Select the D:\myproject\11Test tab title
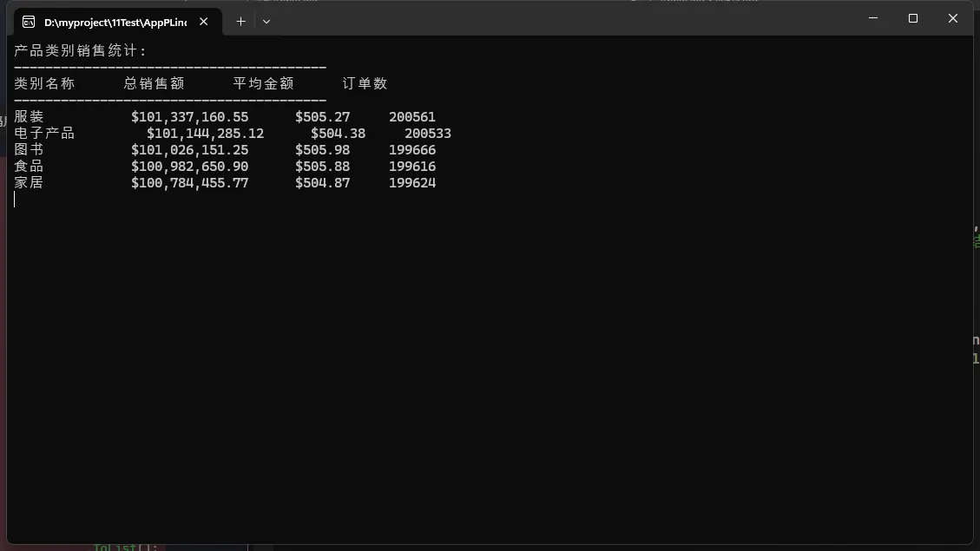 click(x=115, y=22)
